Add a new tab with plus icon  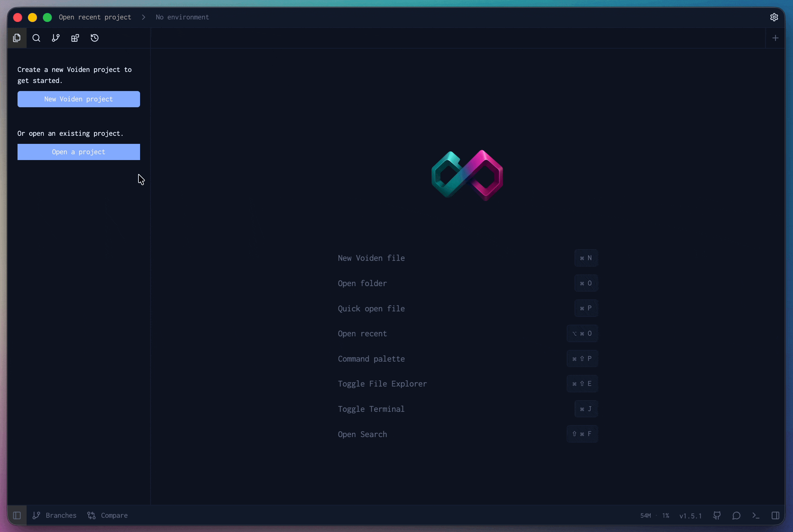[x=775, y=38]
